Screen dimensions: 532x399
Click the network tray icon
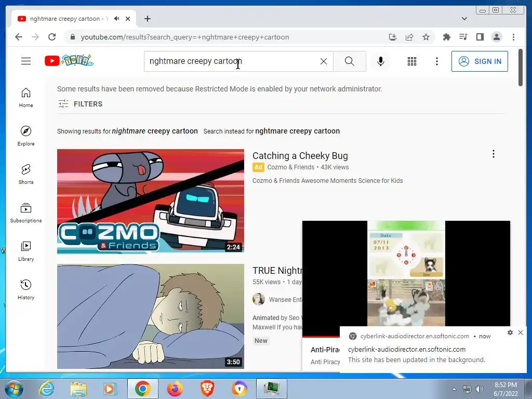[x=467, y=389]
